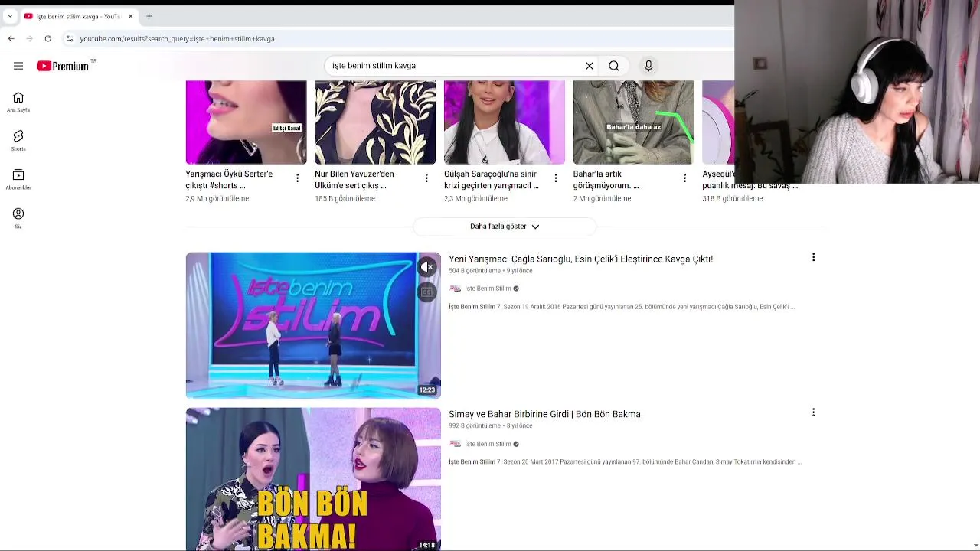Image resolution: width=980 pixels, height=551 pixels.
Task: Open Nur Bilen Yavuzer short thumbnail
Action: point(375,122)
